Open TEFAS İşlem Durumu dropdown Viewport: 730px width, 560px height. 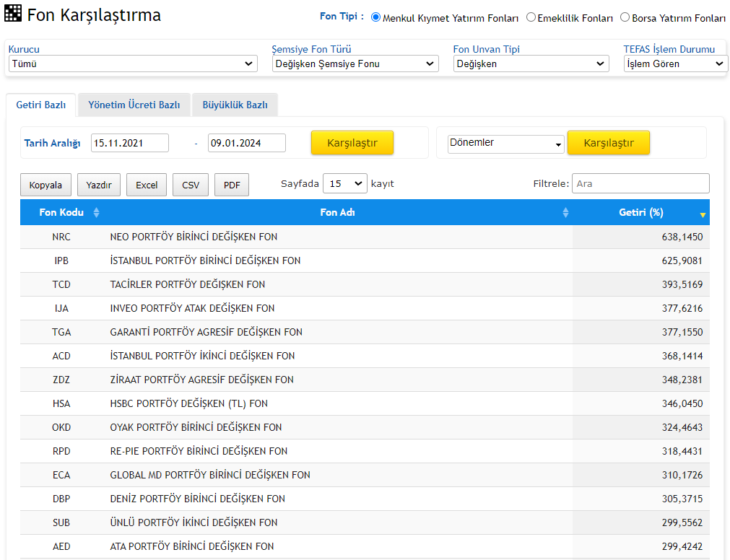(676, 64)
